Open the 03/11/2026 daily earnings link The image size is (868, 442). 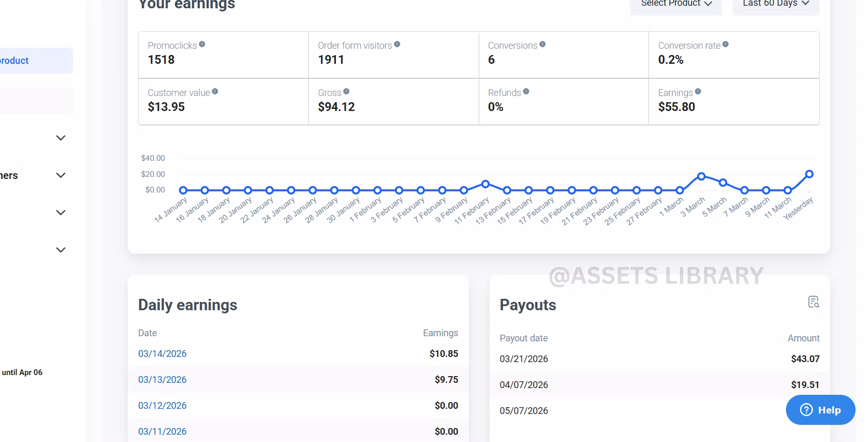point(162,432)
